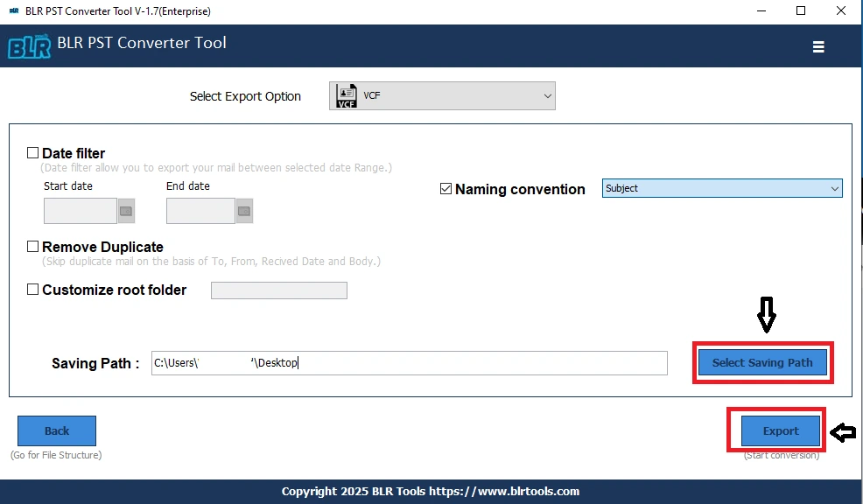The height and width of the screenshot is (504, 863).
Task: Start conversion with Export button
Action: click(x=780, y=430)
